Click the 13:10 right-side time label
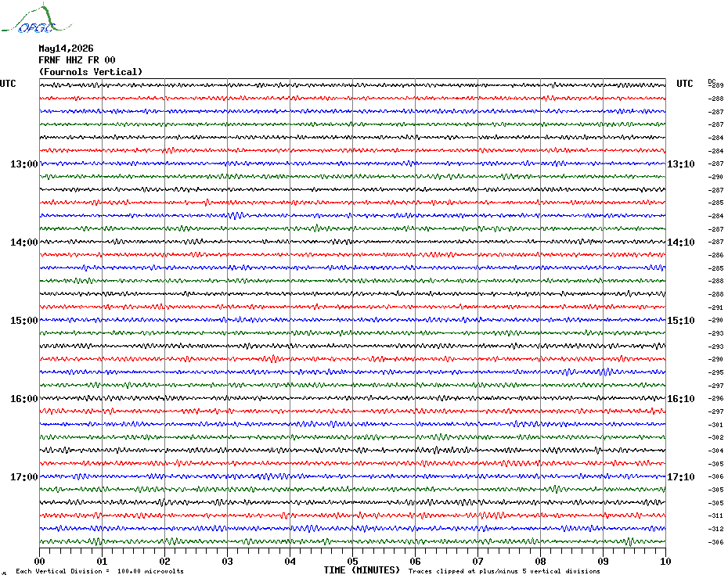 (681, 163)
